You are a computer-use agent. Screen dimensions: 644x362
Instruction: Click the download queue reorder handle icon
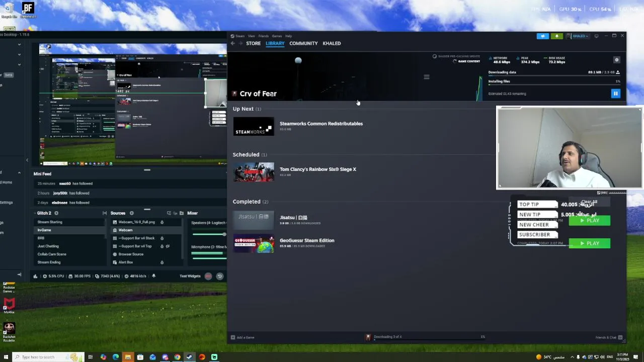(427, 77)
